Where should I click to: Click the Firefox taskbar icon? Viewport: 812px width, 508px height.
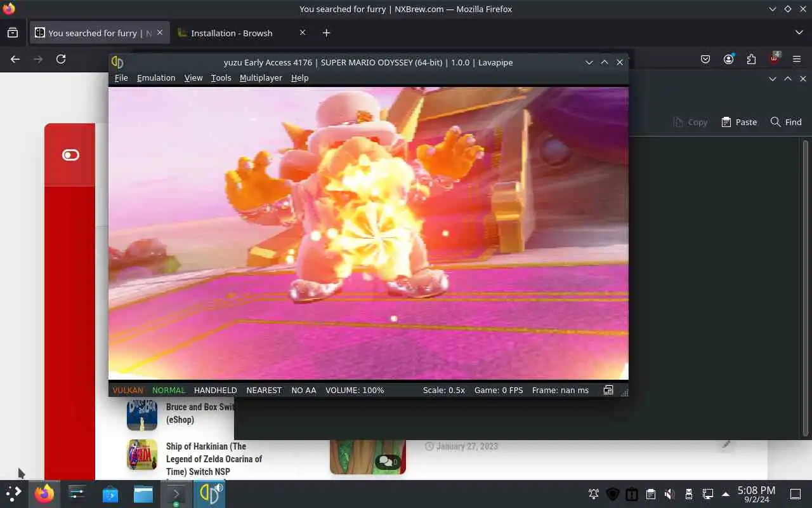[44, 494]
